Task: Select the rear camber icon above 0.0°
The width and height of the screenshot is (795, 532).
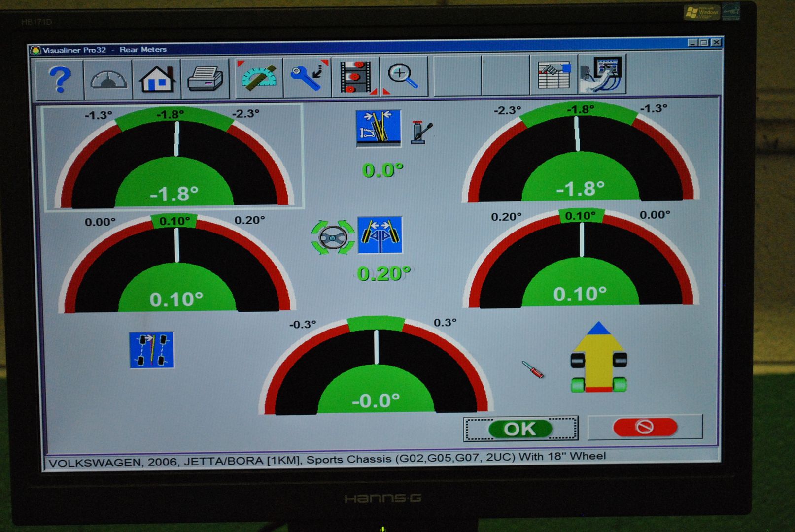Action: 379,128
